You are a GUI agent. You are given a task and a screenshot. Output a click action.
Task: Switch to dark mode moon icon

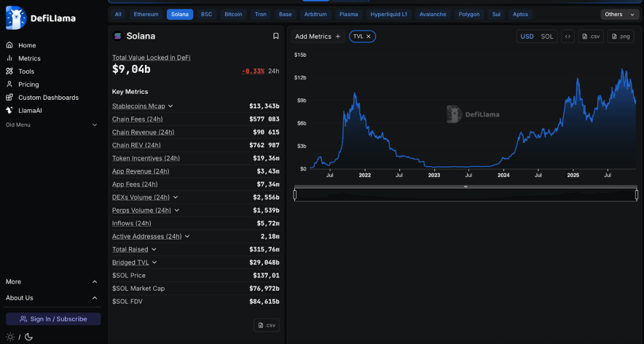click(x=28, y=337)
